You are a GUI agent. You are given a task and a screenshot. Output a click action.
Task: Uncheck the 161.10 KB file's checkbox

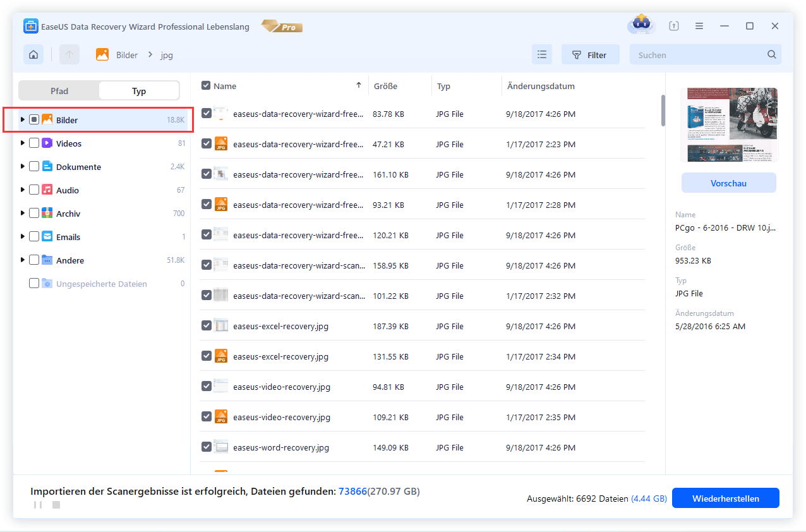click(x=206, y=174)
